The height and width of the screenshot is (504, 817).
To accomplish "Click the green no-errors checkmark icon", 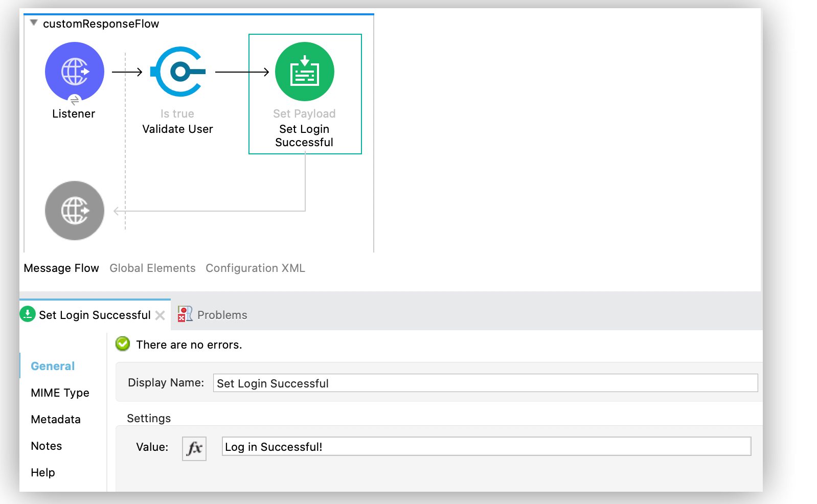I will (x=123, y=344).
